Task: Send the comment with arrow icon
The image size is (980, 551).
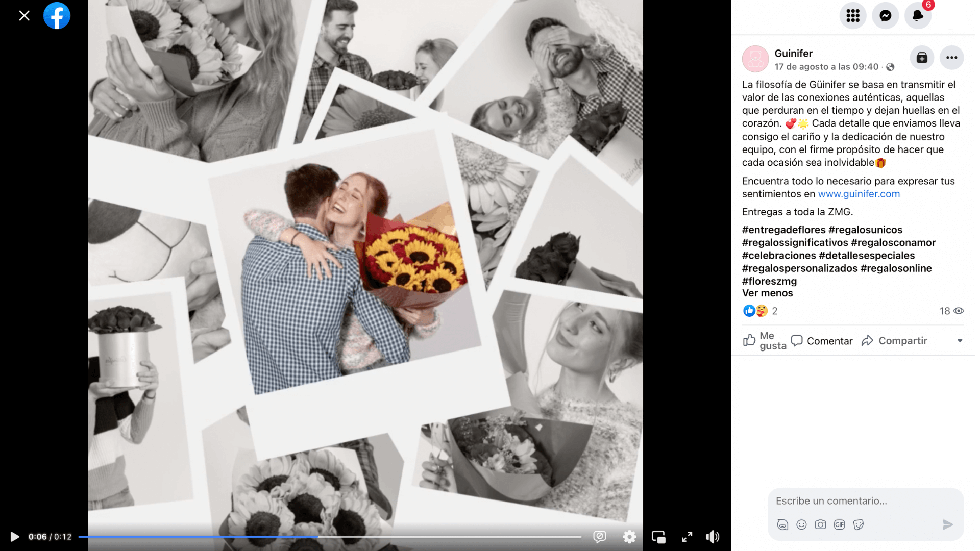Action: pos(947,524)
